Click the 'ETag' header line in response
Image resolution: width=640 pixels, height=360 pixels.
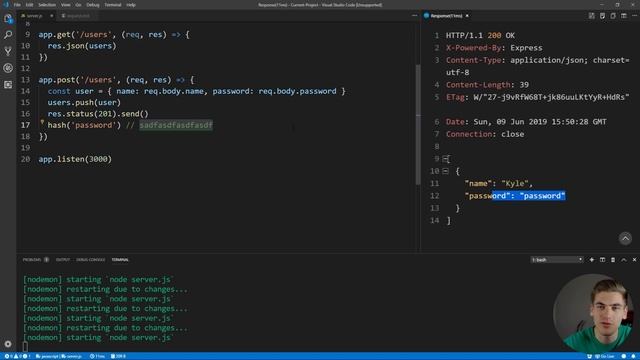pyautogui.click(x=538, y=97)
